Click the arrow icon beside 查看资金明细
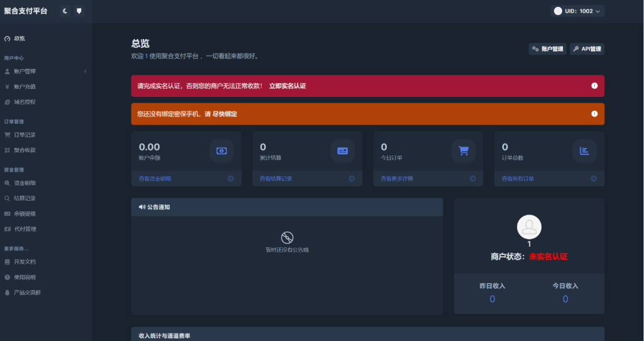The image size is (644, 341). coord(231,179)
